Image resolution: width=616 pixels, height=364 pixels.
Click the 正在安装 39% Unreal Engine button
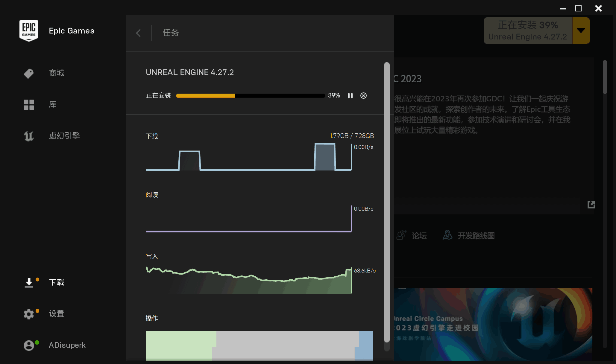[x=528, y=31]
